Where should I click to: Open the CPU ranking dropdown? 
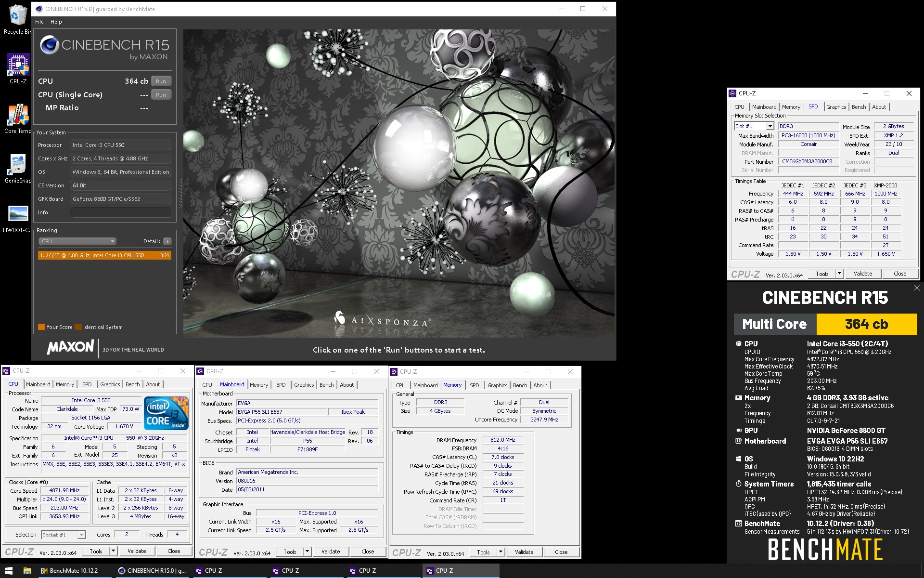[x=77, y=241]
